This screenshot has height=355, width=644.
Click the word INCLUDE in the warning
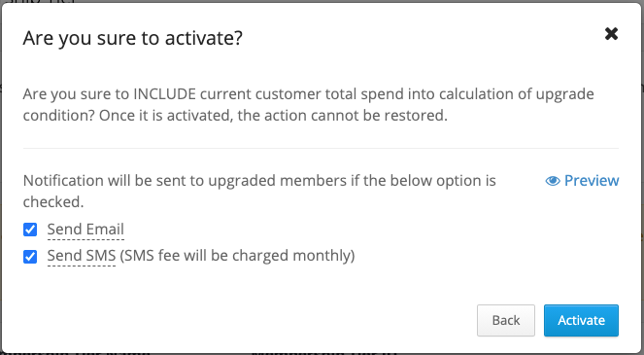(165, 94)
